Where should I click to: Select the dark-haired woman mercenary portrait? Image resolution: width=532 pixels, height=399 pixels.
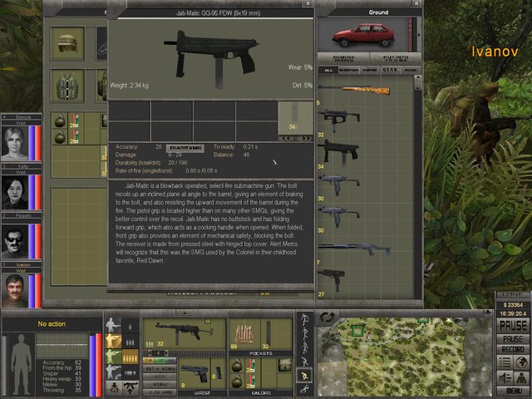pos(15,192)
